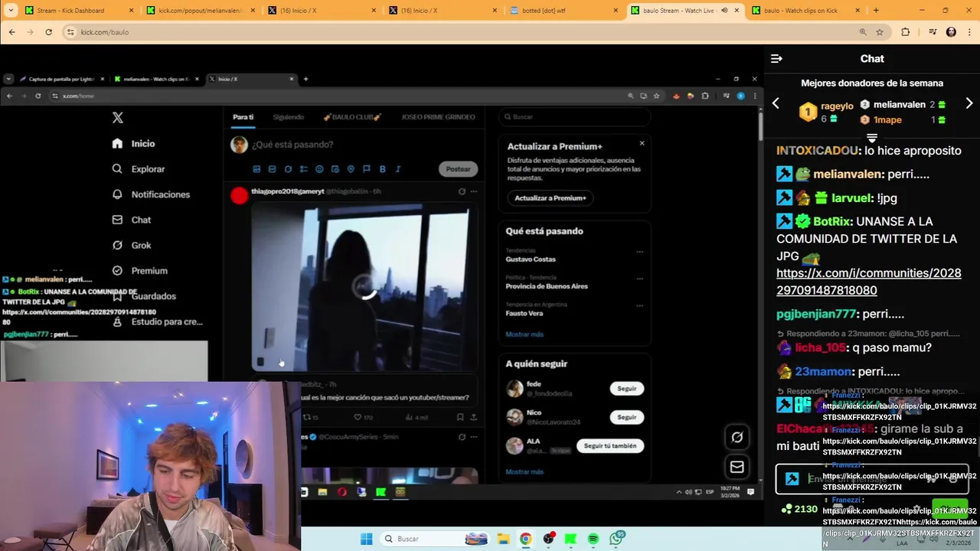Screen dimensions: 980x551
Task: Click the schedule post icon in composer
Action: point(335,169)
